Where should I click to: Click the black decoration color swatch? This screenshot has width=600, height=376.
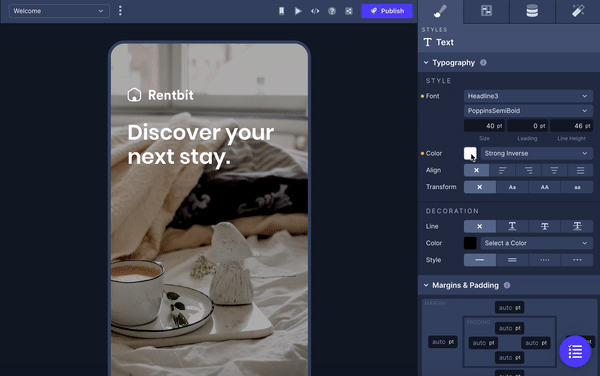click(x=470, y=243)
